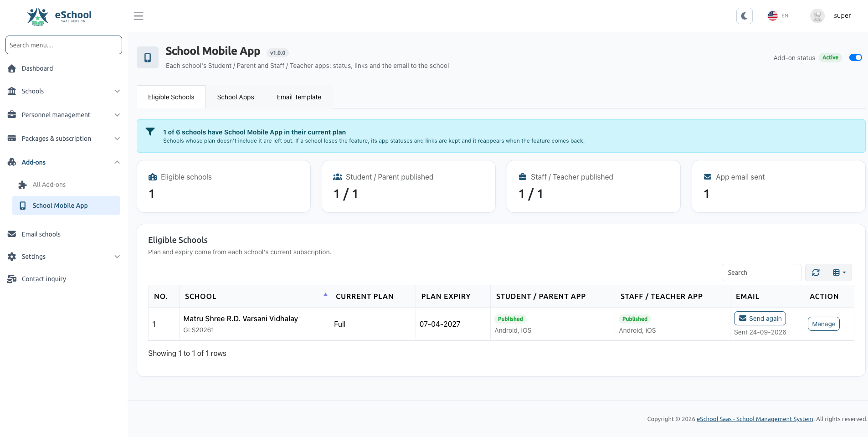Click the Email schools envelope icon

[12, 234]
